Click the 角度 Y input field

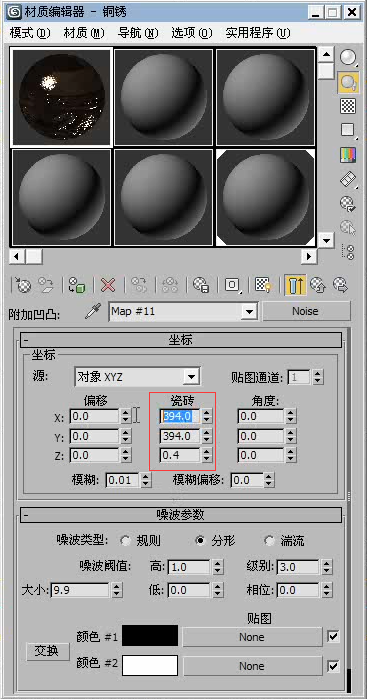[261, 436]
